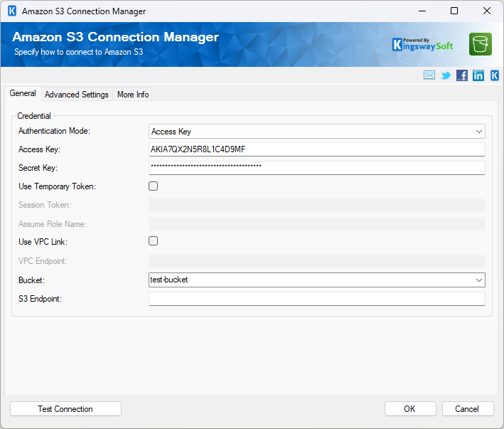The image size is (504, 429).
Task: Focus the Secret Key password field
Action: [317, 168]
